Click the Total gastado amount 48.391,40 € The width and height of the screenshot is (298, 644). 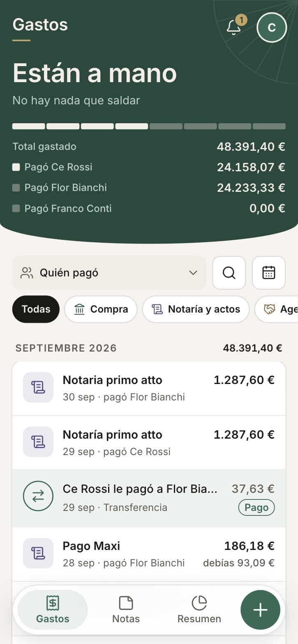tap(251, 147)
